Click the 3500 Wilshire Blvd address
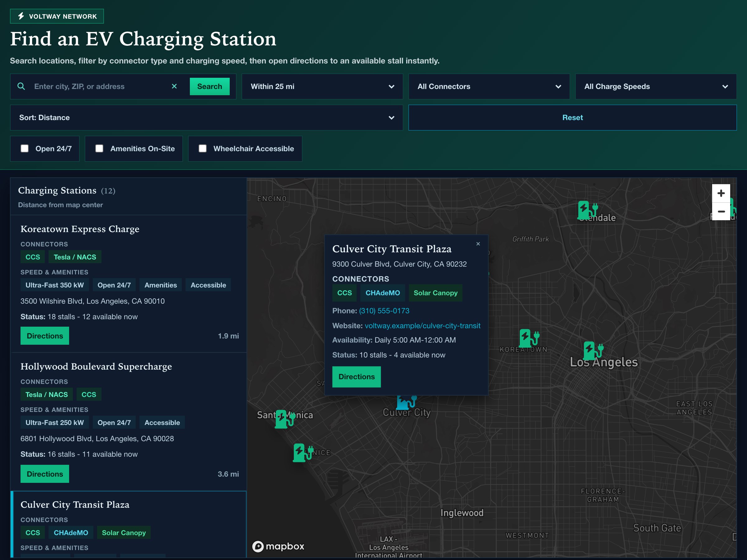The image size is (747, 560). point(92,301)
